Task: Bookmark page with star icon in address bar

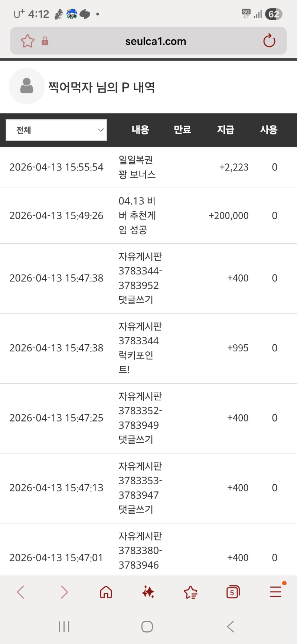Action: point(27,41)
